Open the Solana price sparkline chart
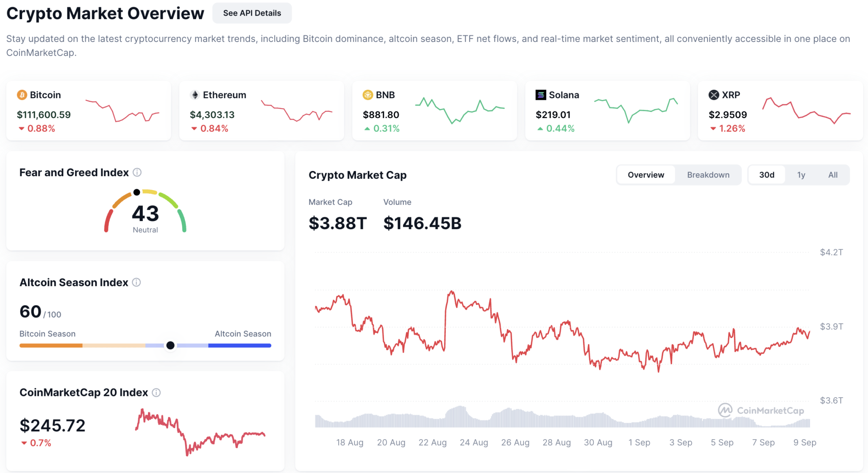Screen dimensions: 868x473 click(635, 110)
